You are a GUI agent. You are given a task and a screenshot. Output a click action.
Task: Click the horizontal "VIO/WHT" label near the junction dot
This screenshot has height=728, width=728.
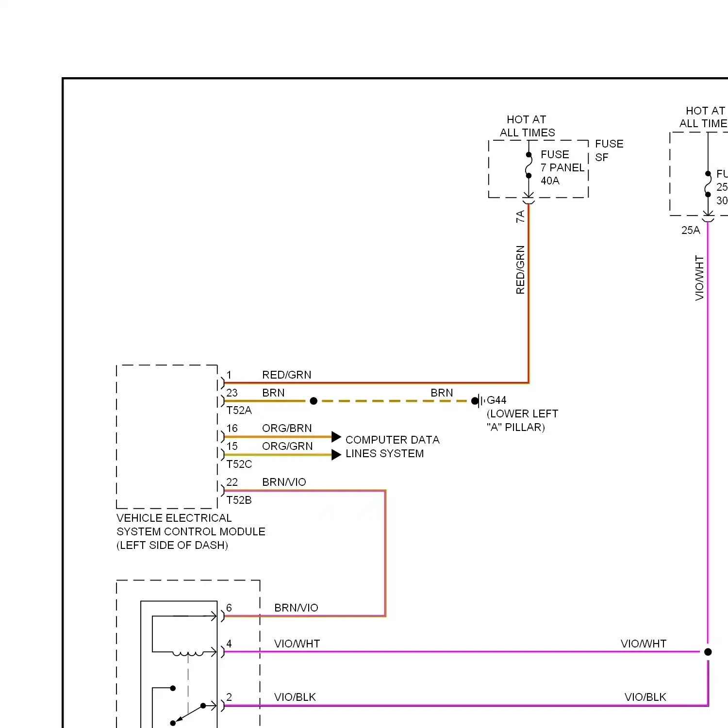tap(644, 644)
